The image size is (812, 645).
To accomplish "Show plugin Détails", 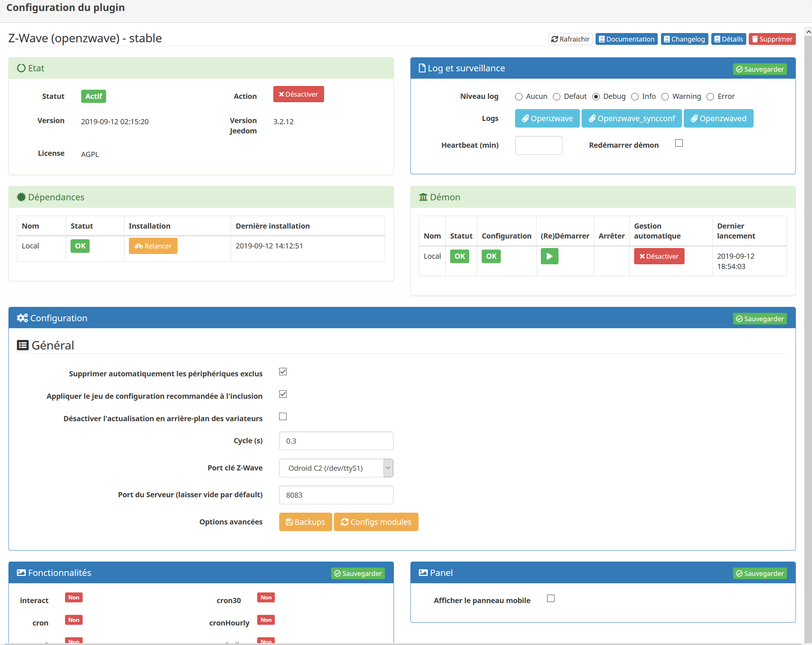I will click(728, 39).
